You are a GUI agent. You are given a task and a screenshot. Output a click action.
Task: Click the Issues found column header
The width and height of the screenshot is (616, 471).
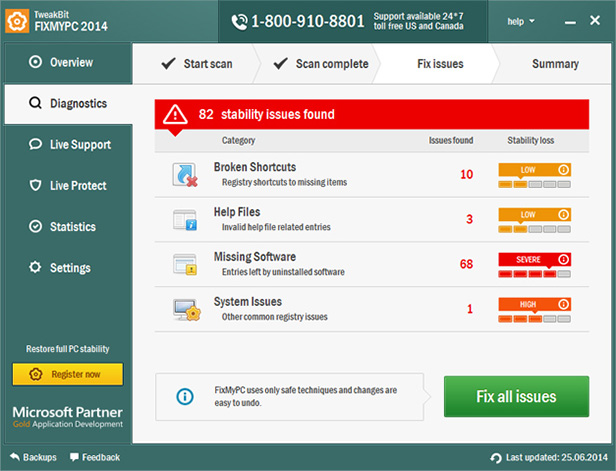(451, 140)
